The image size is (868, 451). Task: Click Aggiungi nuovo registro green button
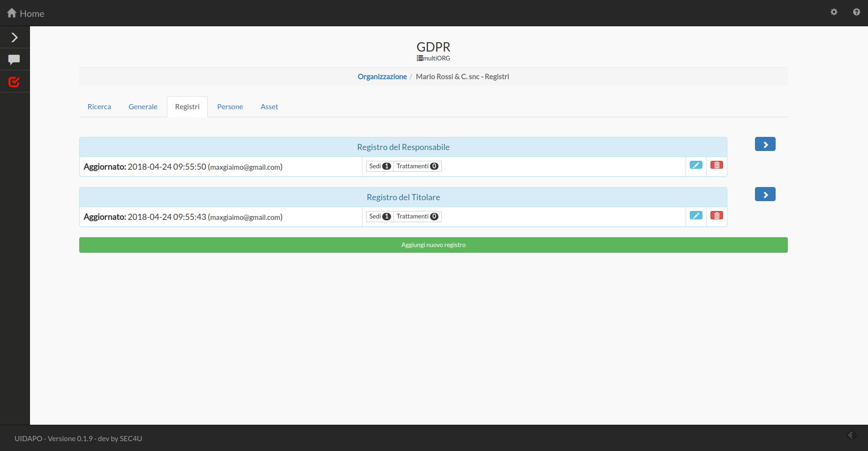[x=433, y=245]
